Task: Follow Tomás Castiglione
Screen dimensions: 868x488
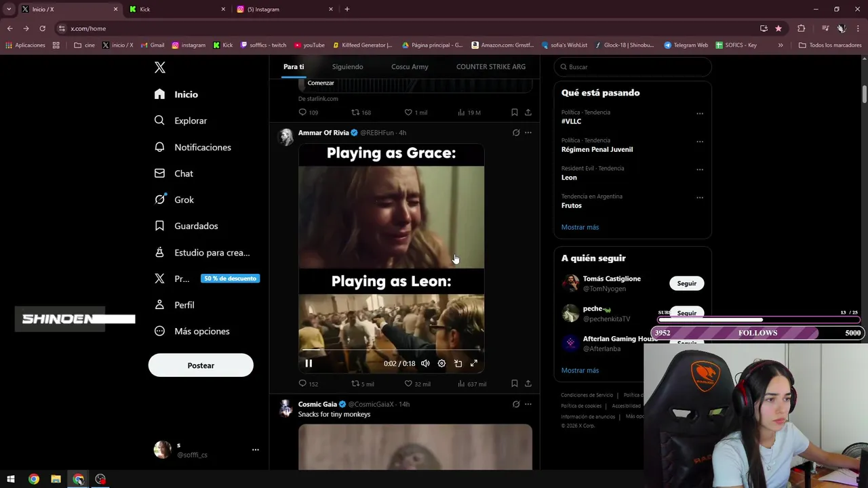Action: click(686, 283)
